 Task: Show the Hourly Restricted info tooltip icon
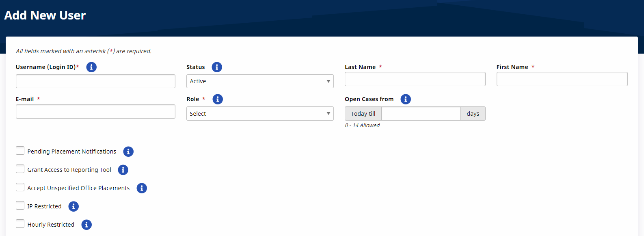pyautogui.click(x=86, y=225)
